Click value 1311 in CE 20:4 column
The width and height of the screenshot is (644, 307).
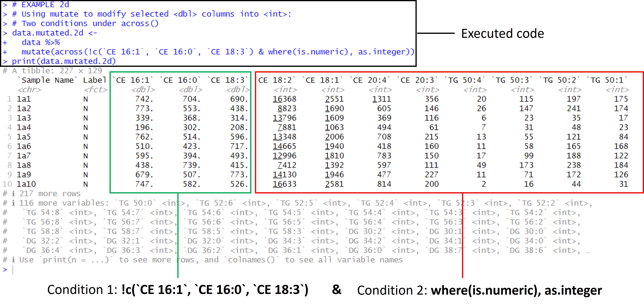pyautogui.click(x=381, y=99)
